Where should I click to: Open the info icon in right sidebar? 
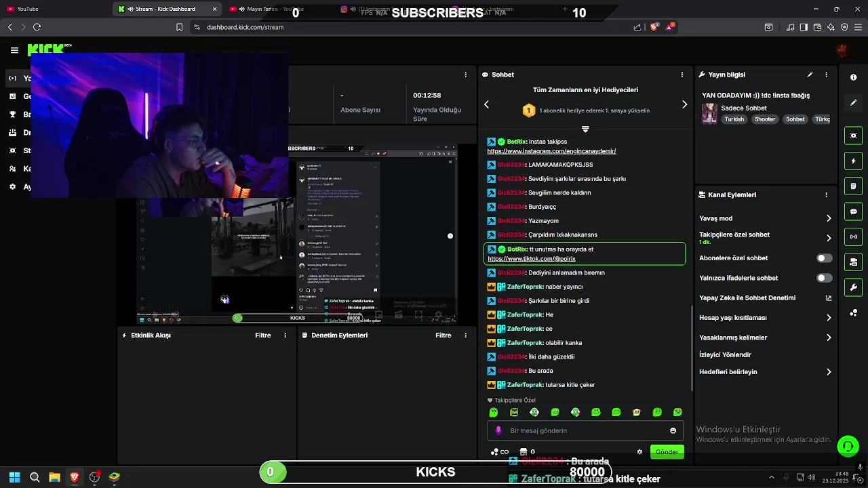click(854, 77)
